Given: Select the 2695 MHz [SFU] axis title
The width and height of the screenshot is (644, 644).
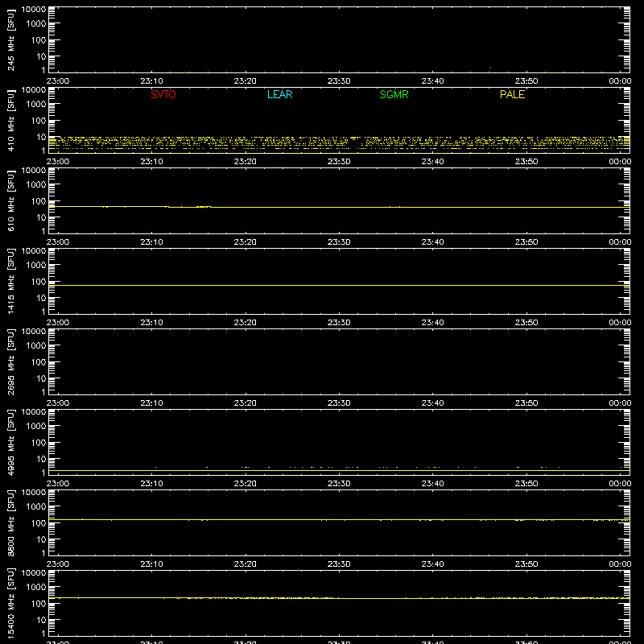Looking at the screenshot, I should pyautogui.click(x=10, y=362).
